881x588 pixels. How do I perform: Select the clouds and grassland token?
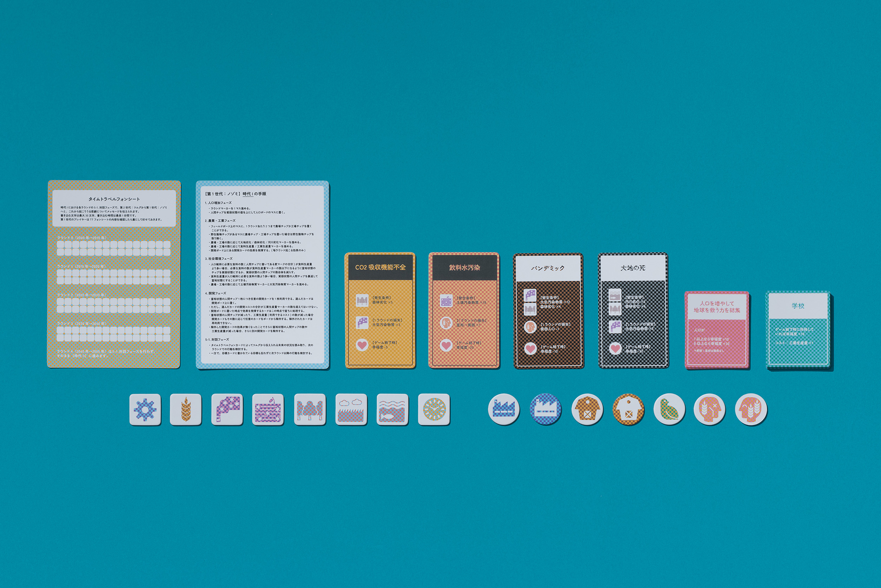click(x=351, y=410)
